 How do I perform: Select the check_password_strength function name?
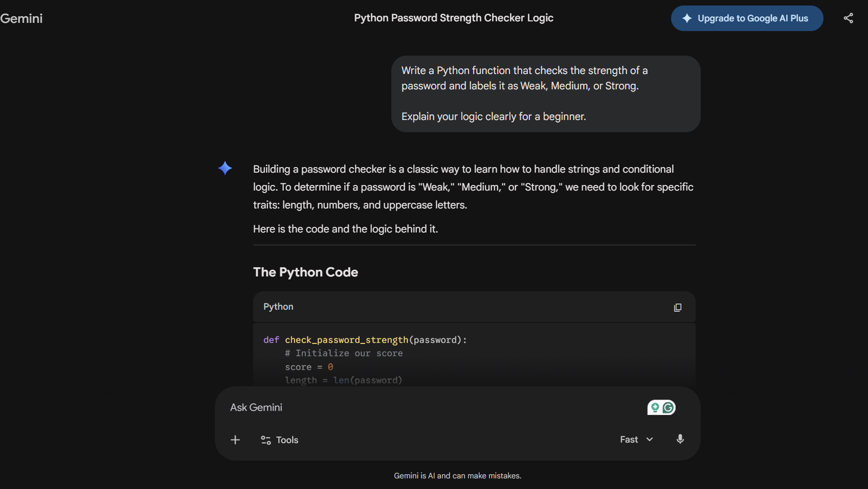pyautogui.click(x=347, y=340)
